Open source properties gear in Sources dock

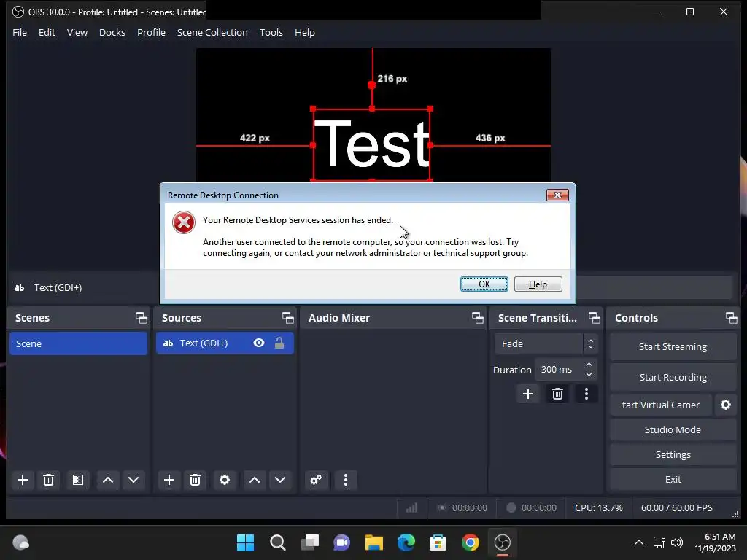coord(225,480)
